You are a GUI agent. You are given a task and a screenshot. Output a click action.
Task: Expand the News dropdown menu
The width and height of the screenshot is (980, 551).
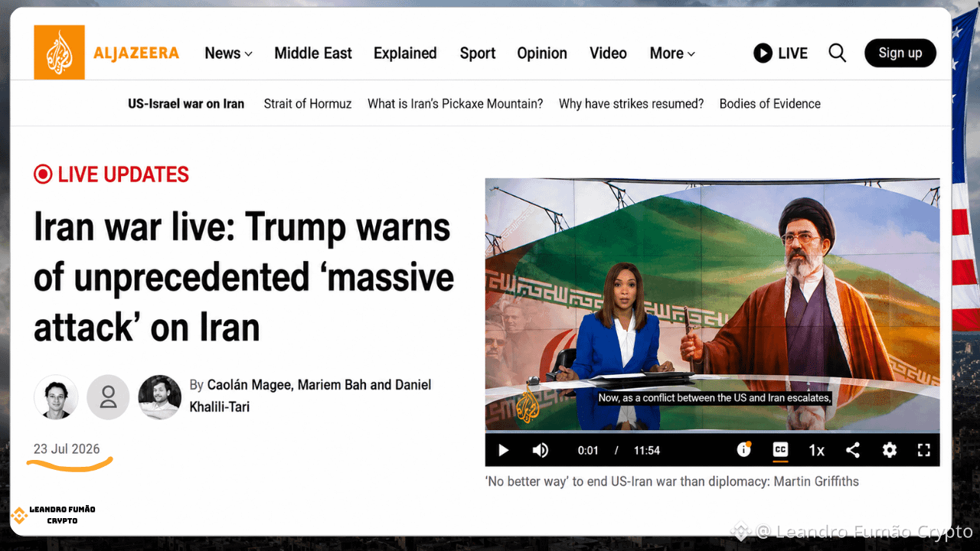tap(228, 53)
